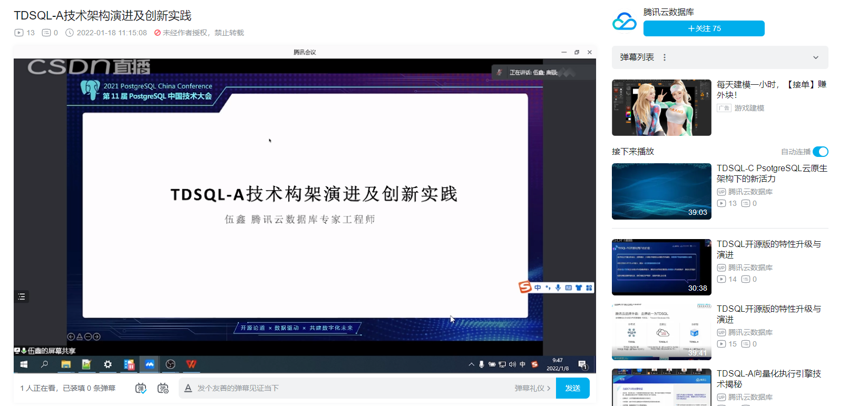Click the 9:47 2022/1/8 clock in the video

pyautogui.click(x=558, y=364)
